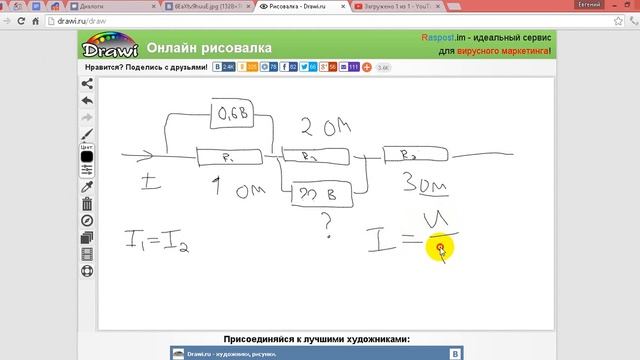Image resolution: width=640 pixels, height=360 pixels.
Task: Click the 'Онлайн рисовалка' header title
Action: [x=209, y=48]
